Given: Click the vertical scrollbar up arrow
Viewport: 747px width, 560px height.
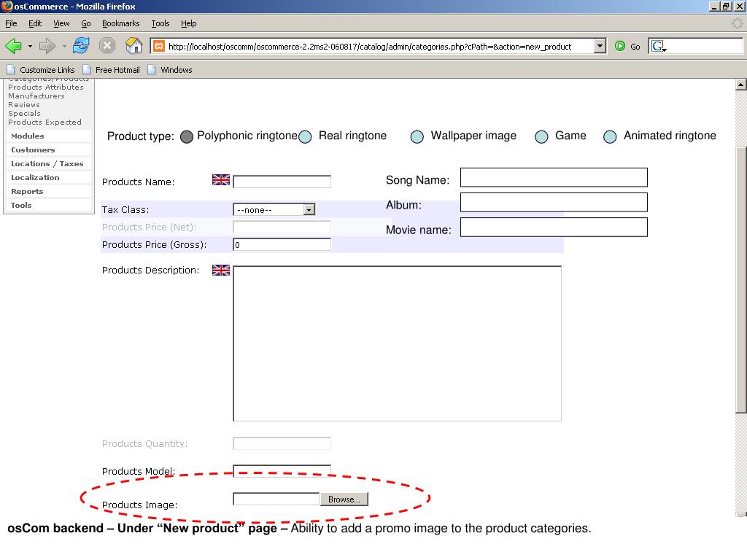Looking at the screenshot, I should point(741,85).
